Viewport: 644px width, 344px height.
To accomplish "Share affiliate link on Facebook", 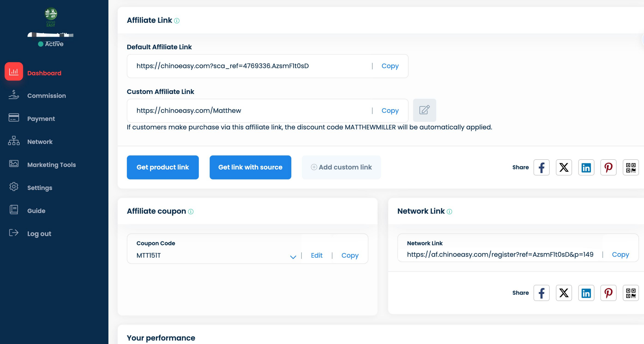I will point(541,167).
